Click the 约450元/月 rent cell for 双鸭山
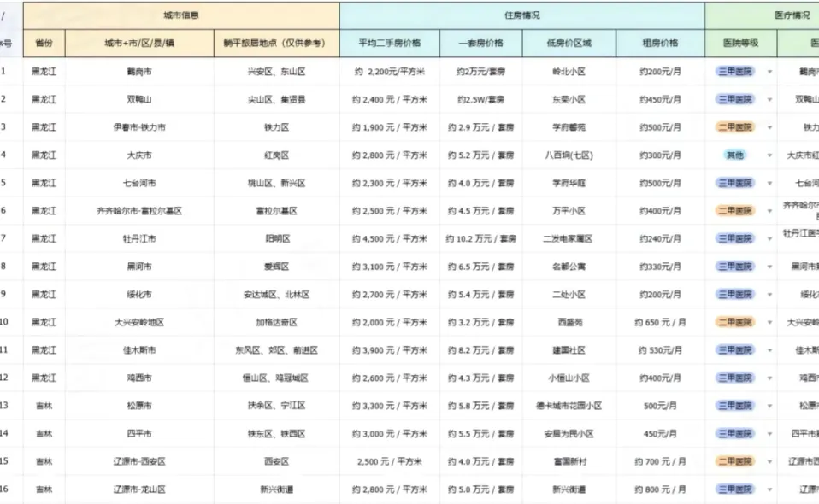 click(x=658, y=100)
